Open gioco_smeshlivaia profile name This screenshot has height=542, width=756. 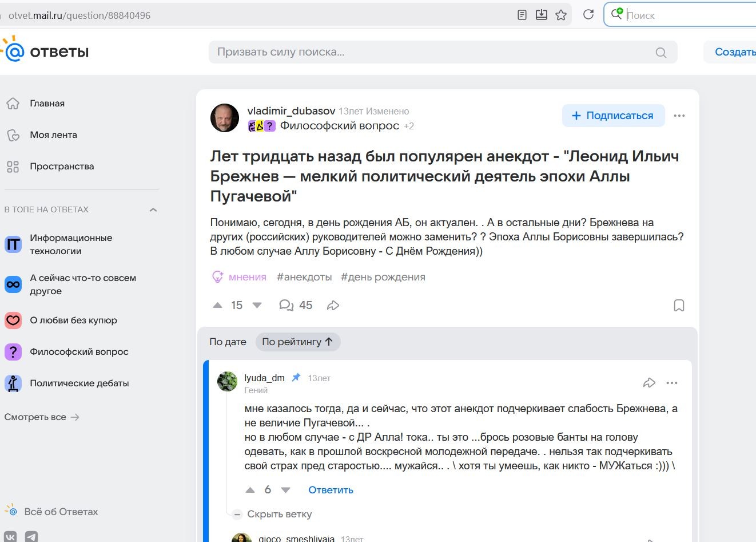point(296,539)
